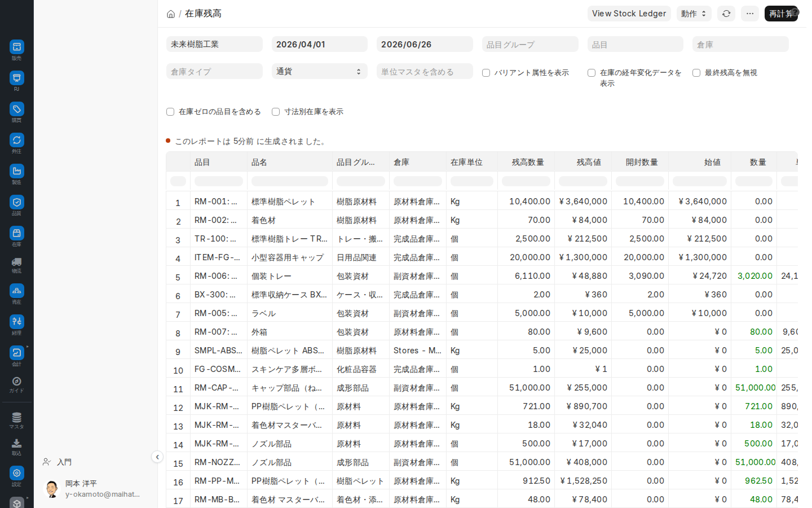The width and height of the screenshot is (812, 508).
Task: Open the 販売 (sales) module icon
Action: (x=17, y=47)
